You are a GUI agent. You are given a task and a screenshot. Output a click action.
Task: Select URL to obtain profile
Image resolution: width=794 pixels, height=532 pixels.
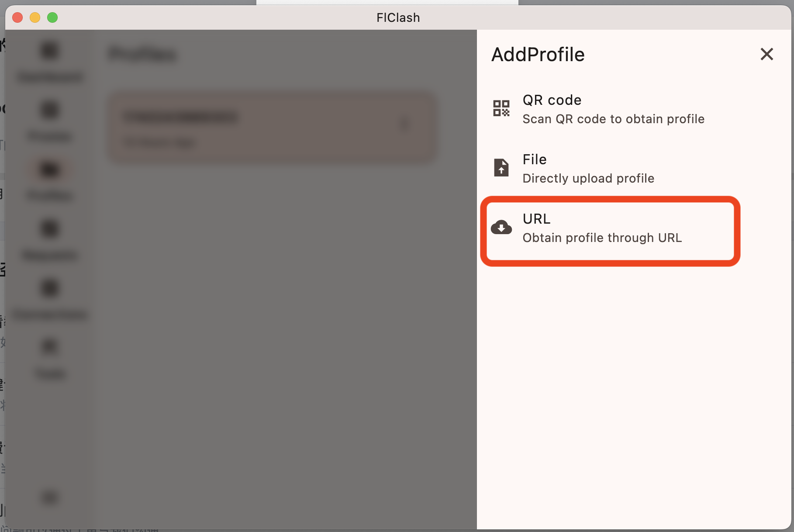click(x=634, y=228)
